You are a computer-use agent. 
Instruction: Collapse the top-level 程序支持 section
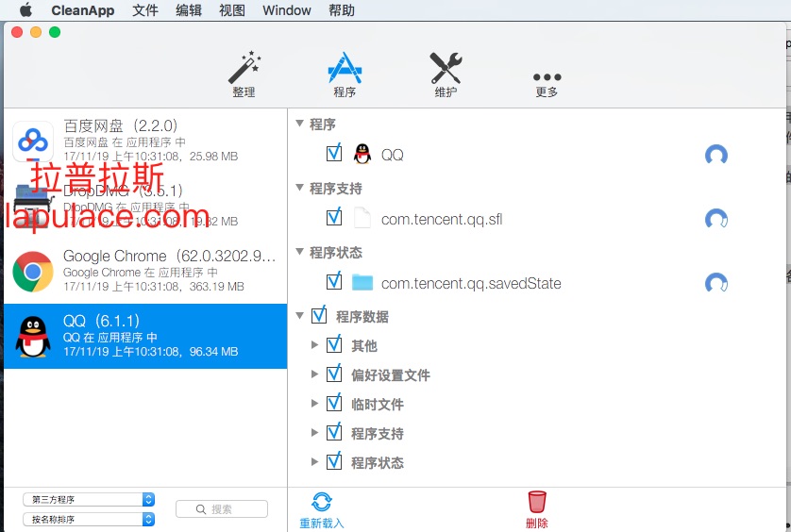[299, 188]
